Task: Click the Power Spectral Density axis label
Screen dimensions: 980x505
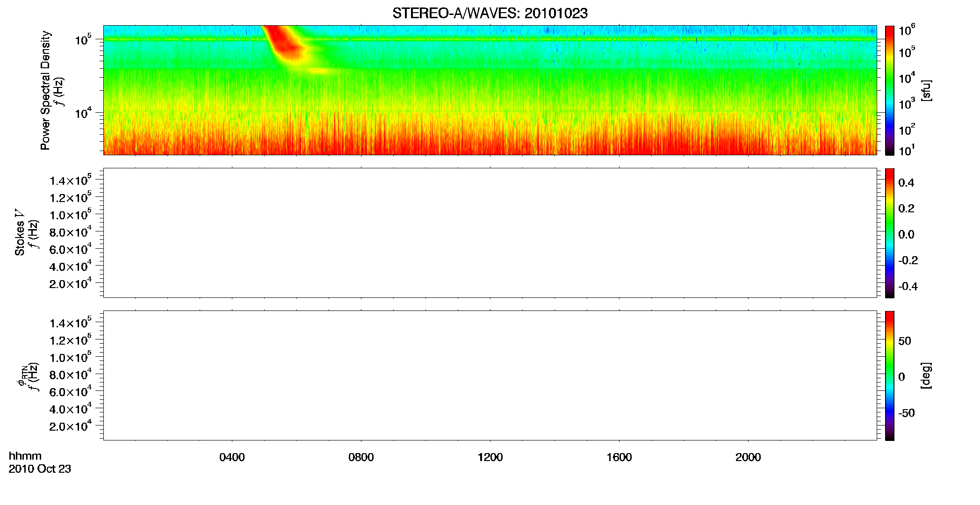Action: point(45,90)
